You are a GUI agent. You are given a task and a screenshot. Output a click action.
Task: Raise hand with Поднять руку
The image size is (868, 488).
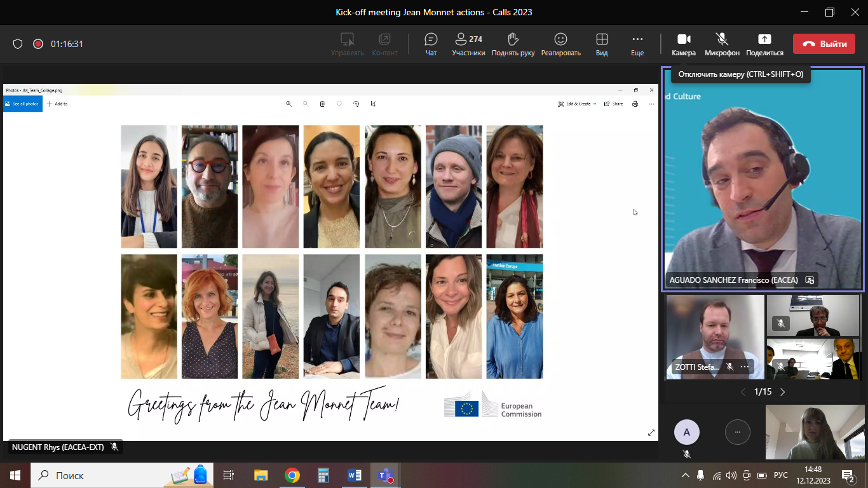(x=513, y=44)
